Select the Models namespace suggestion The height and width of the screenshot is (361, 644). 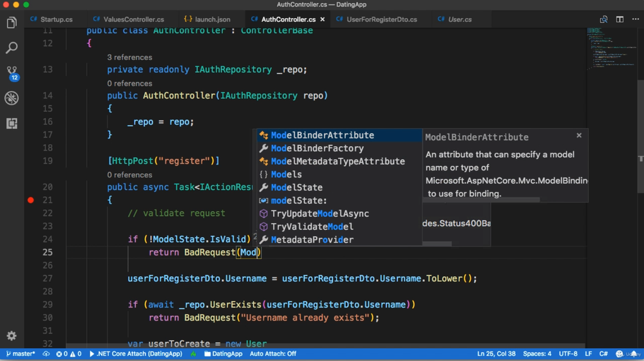(339, 175)
